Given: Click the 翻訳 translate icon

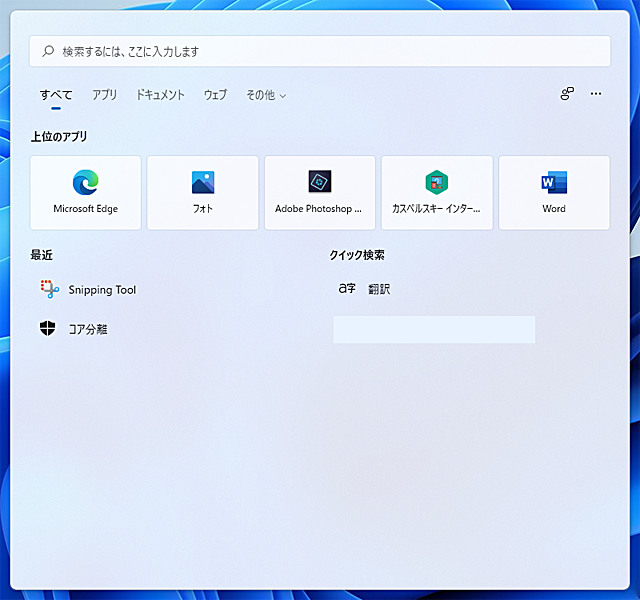Looking at the screenshot, I should pos(347,289).
